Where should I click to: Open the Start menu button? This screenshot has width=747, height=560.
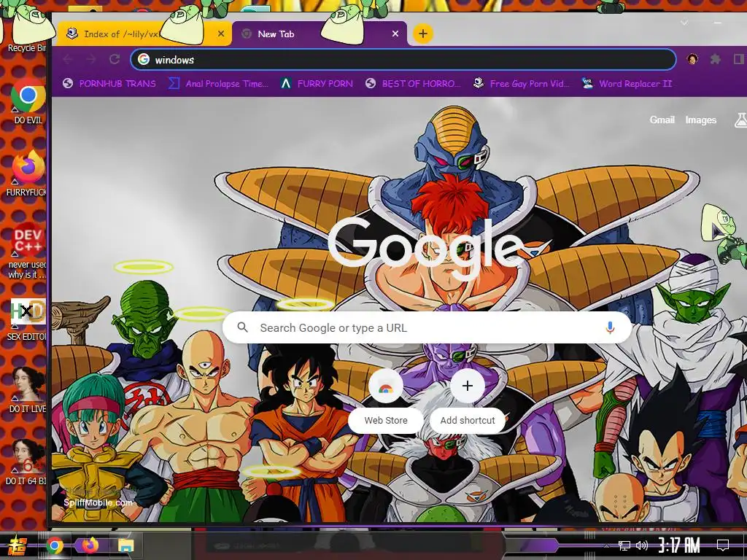[18, 545]
